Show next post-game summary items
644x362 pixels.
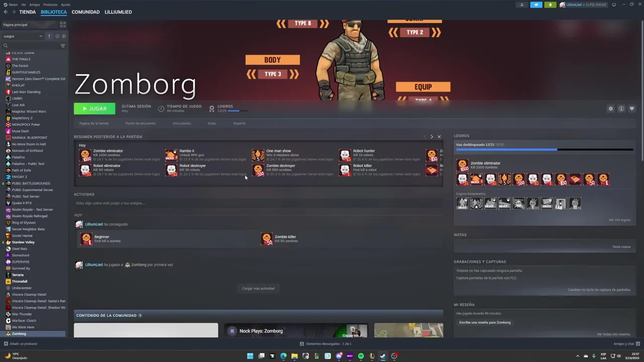pos(432,137)
